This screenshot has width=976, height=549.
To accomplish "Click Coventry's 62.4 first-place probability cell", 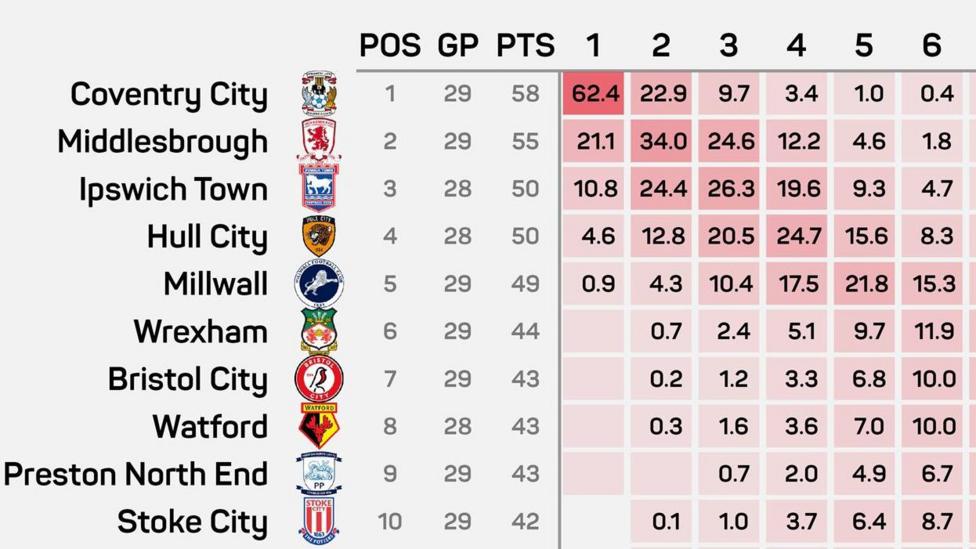I will [x=594, y=94].
